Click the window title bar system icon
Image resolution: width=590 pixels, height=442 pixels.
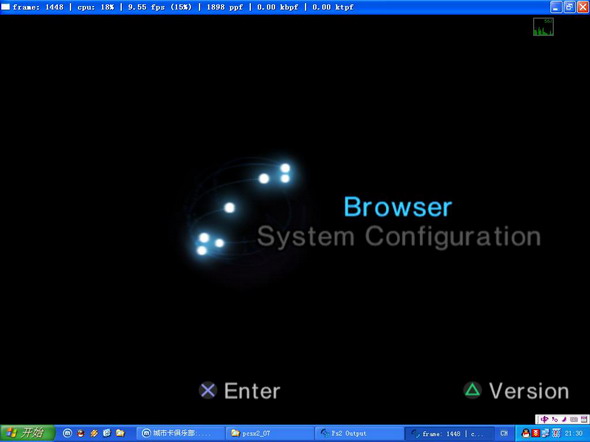click(6, 7)
